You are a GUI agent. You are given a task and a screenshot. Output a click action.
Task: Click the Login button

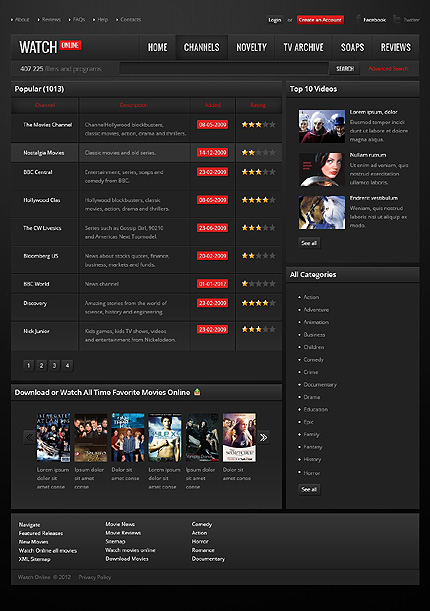point(275,20)
